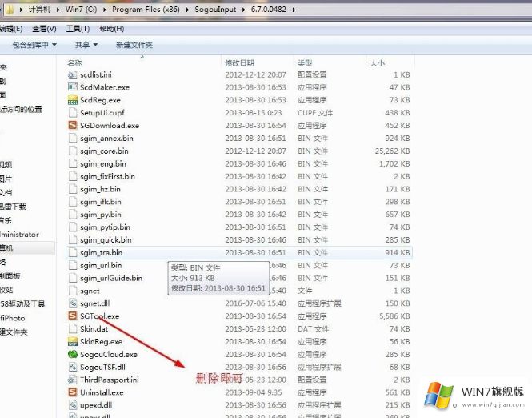Expand arrow after 计算机 in address bar

pyautogui.click(x=58, y=10)
